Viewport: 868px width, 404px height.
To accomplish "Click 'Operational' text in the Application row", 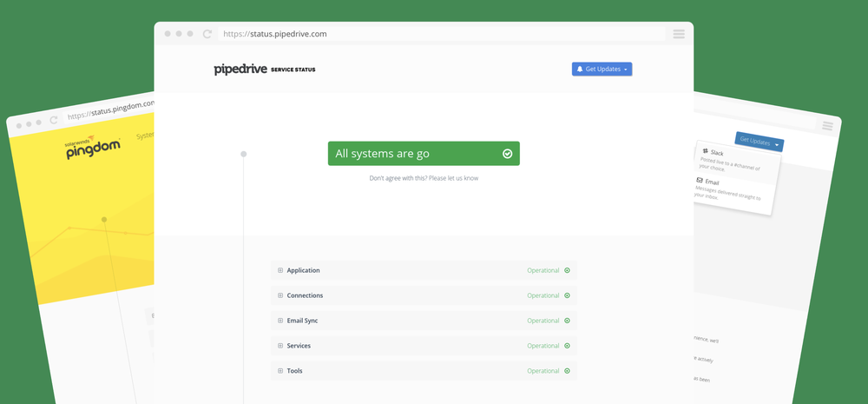I will coord(543,270).
